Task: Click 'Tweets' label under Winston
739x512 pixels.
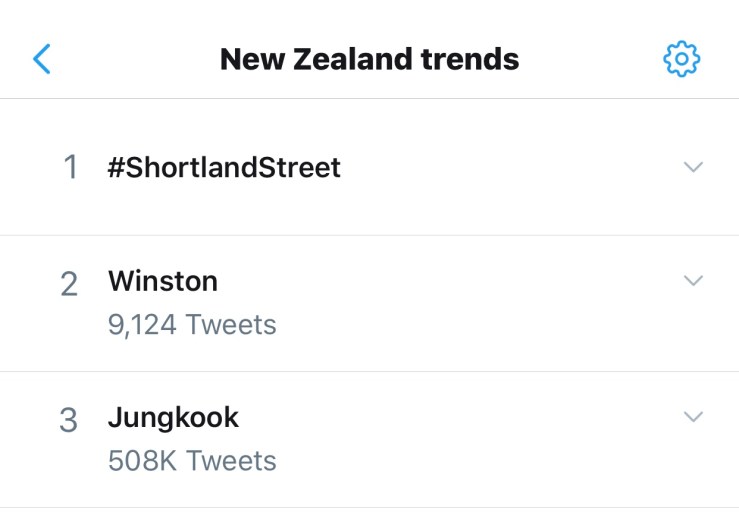Action: click(231, 325)
